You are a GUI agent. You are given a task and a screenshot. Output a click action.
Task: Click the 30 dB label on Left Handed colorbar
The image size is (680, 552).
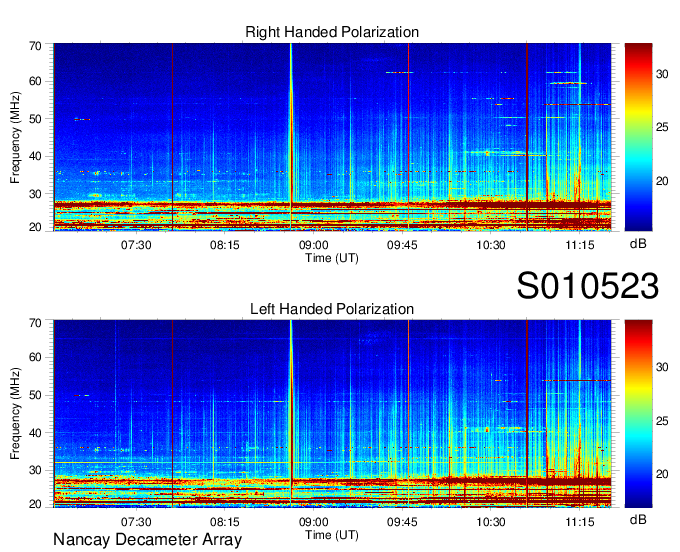662,367
